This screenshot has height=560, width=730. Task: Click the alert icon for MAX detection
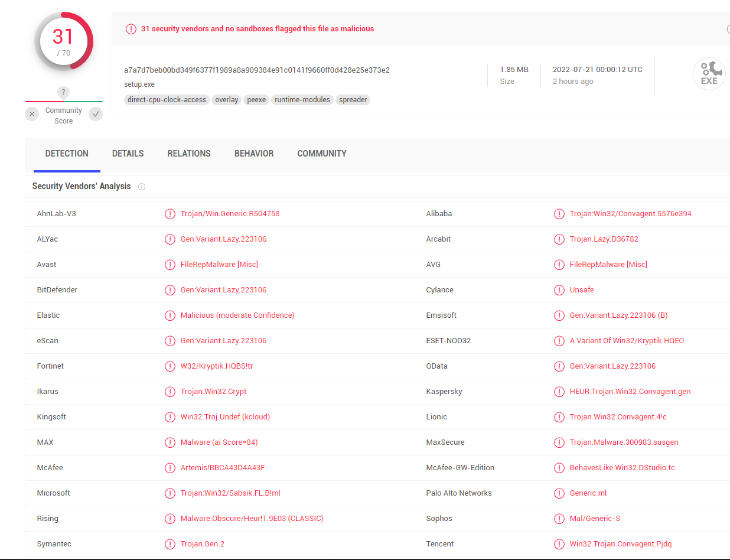pyautogui.click(x=170, y=442)
